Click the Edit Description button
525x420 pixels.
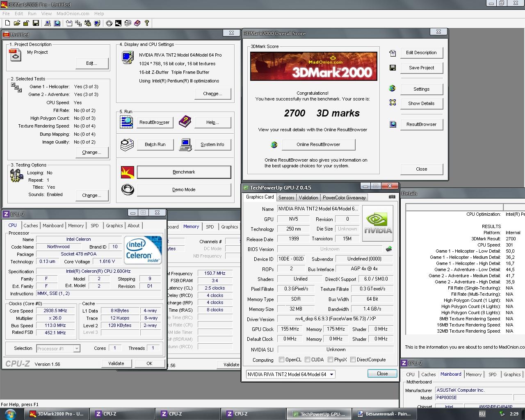421,52
